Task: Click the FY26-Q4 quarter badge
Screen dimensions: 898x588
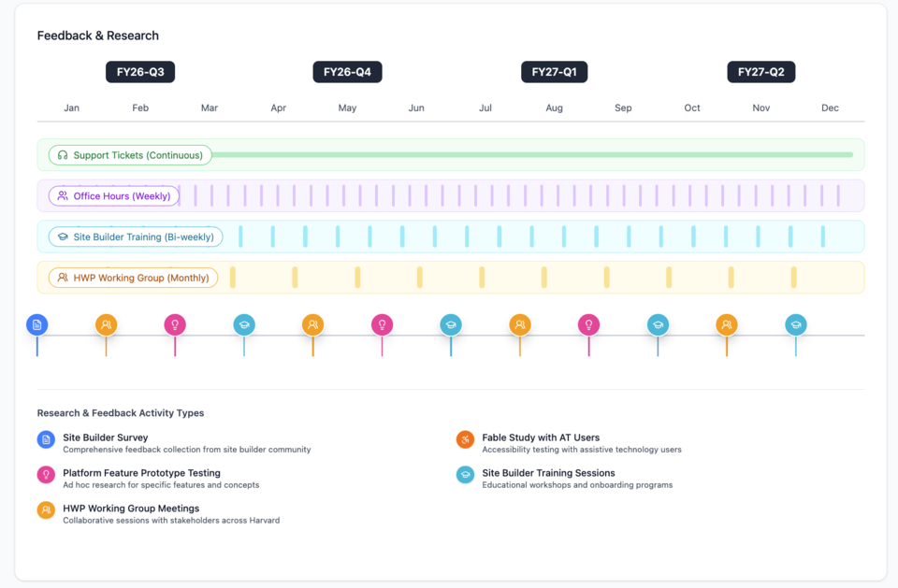Action: 347,72
